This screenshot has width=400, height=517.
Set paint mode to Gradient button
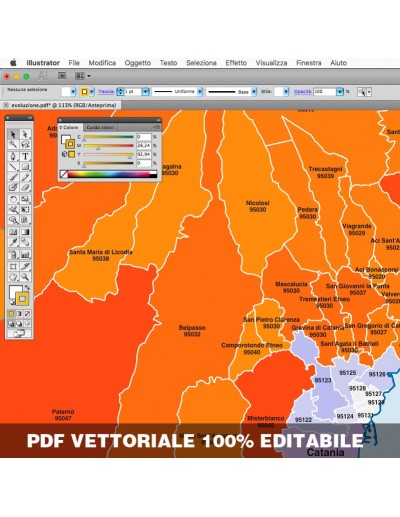[19, 314]
